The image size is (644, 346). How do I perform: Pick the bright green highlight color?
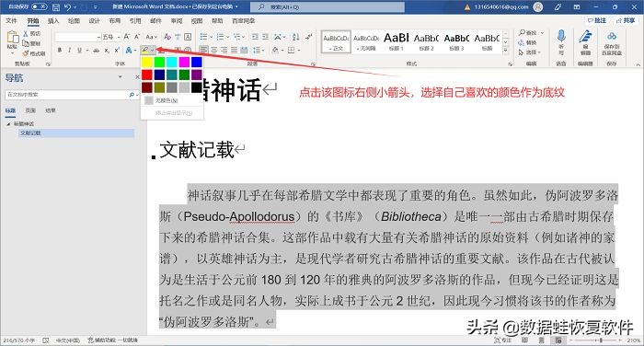pos(159,62)
